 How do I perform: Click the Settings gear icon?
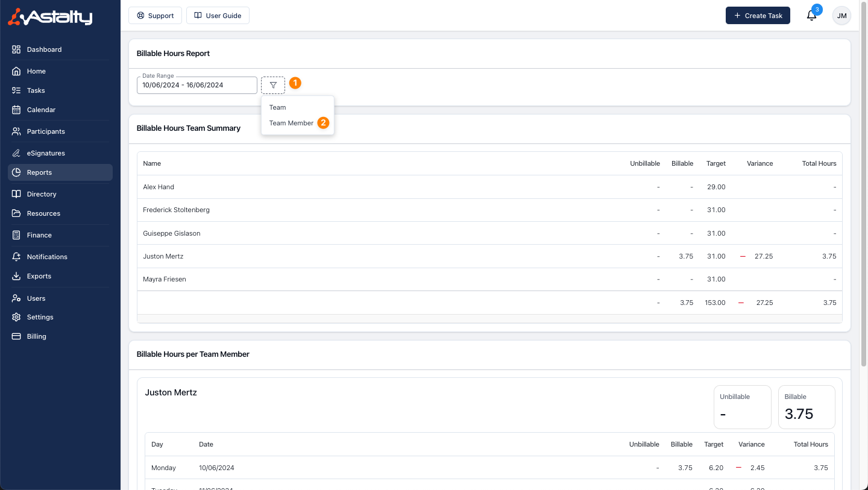coord(16,317)
